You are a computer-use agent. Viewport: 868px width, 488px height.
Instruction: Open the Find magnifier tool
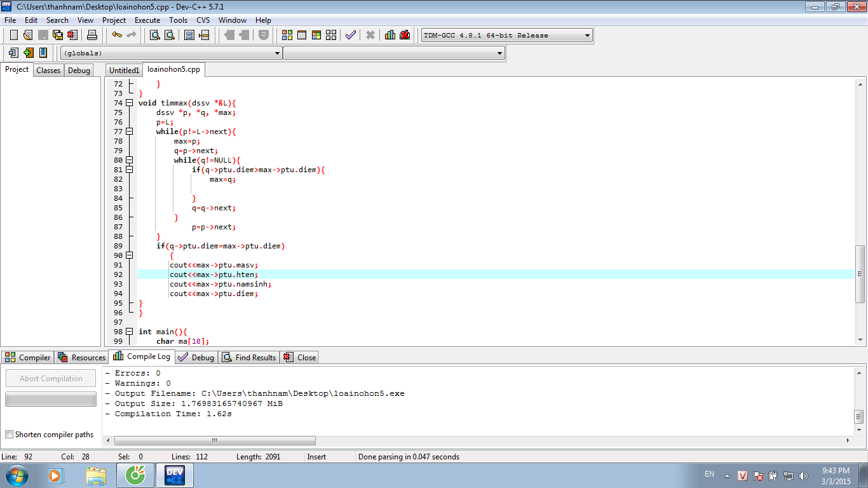pyautogui.click(x=154, y=35)
